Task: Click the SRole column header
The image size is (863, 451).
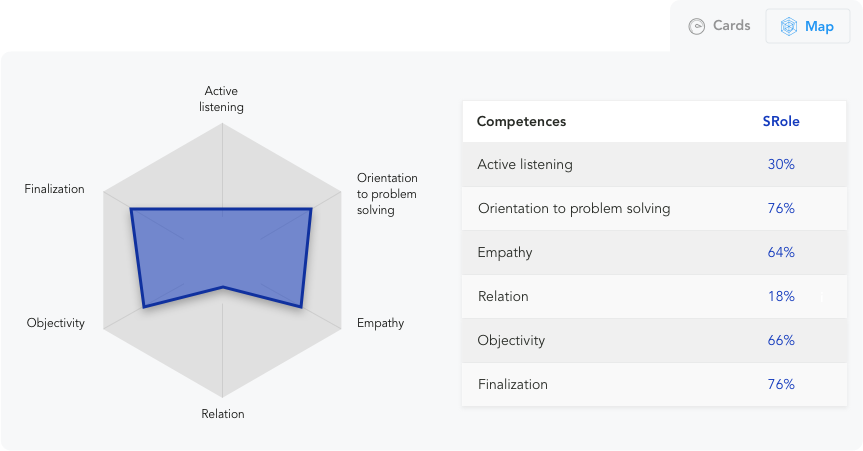Action: (780, 121)
